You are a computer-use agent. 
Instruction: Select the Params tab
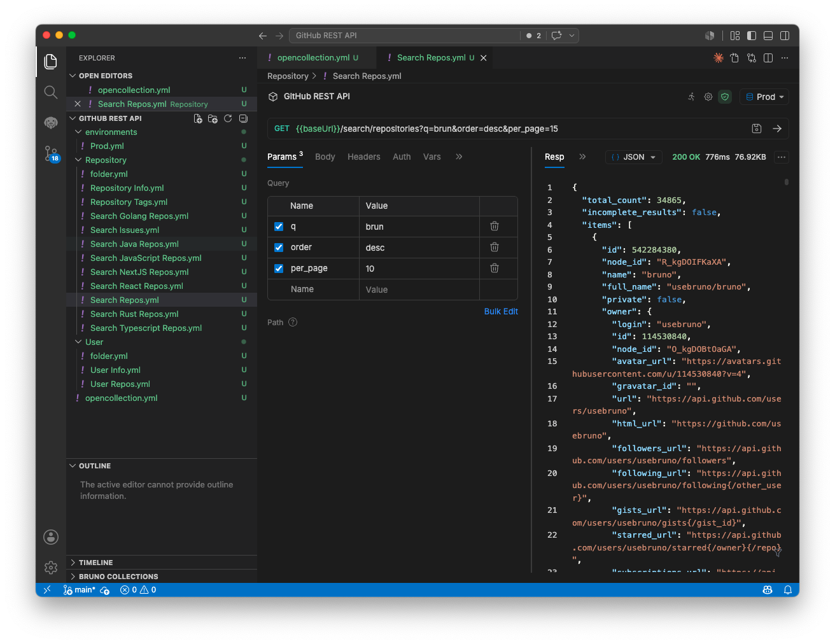(x=285, y=157)
